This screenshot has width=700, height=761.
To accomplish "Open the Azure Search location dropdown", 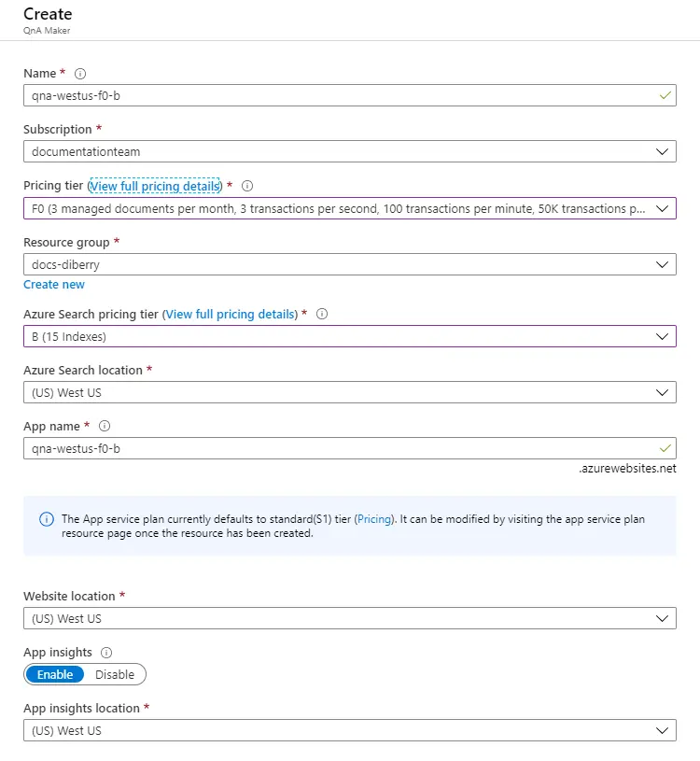I will coord(349,392).
